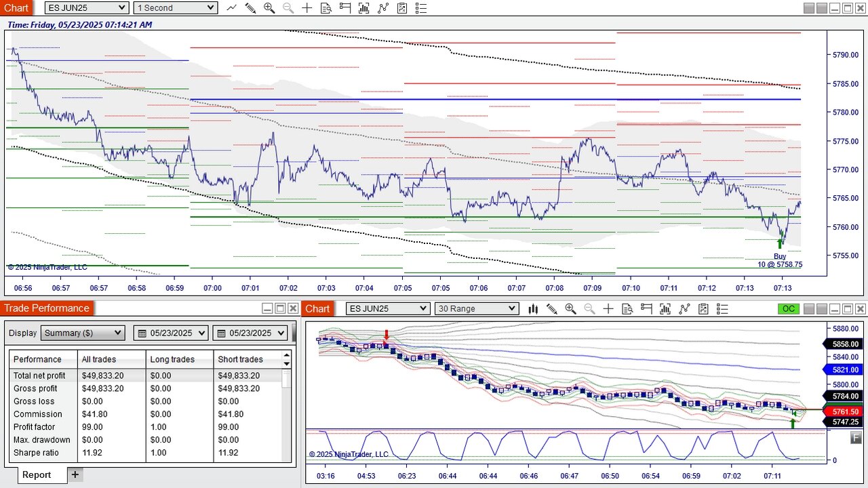Image resolution: width=868 pixels, height=488 pixels.
Task: Click clipboard chart icon in 30 Range toolbar
Action: click(703, 309)
